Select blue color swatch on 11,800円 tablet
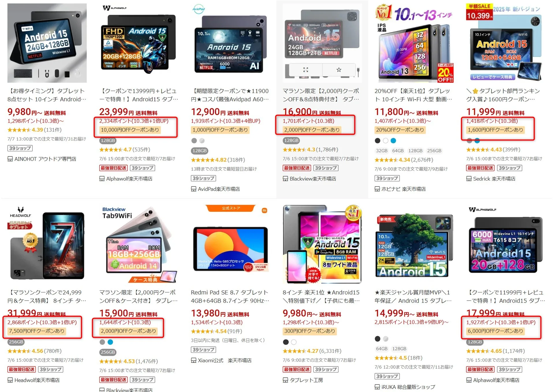The width and height of the screenshot is (554, 392). pyautogui.click(x=393, y=141)
